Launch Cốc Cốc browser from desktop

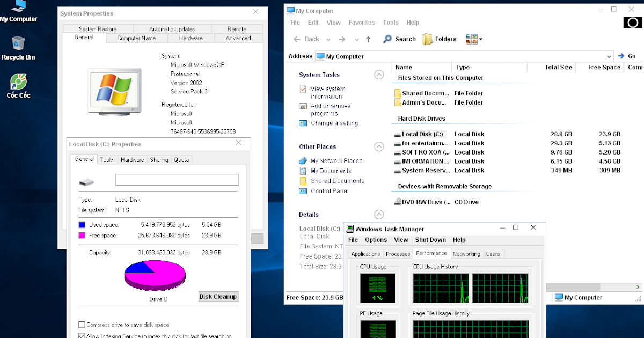coord(18,86)
